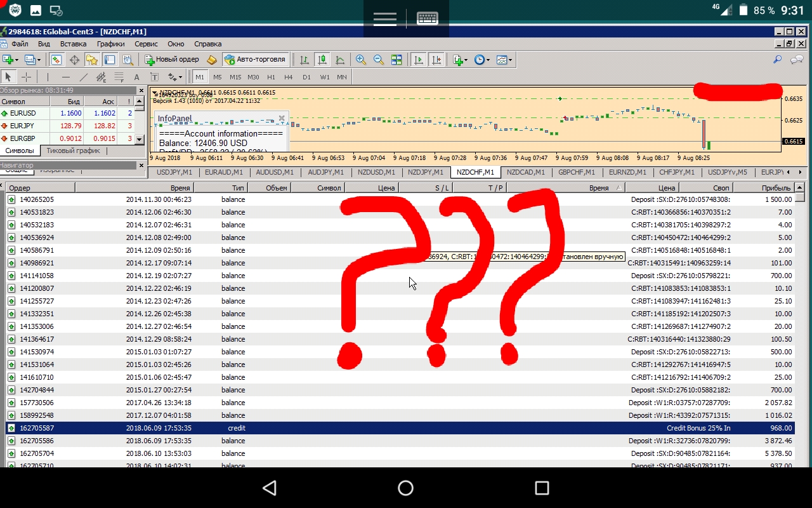Click the Новый ордер button
The image size is (812, 508).
click(172, 60)
